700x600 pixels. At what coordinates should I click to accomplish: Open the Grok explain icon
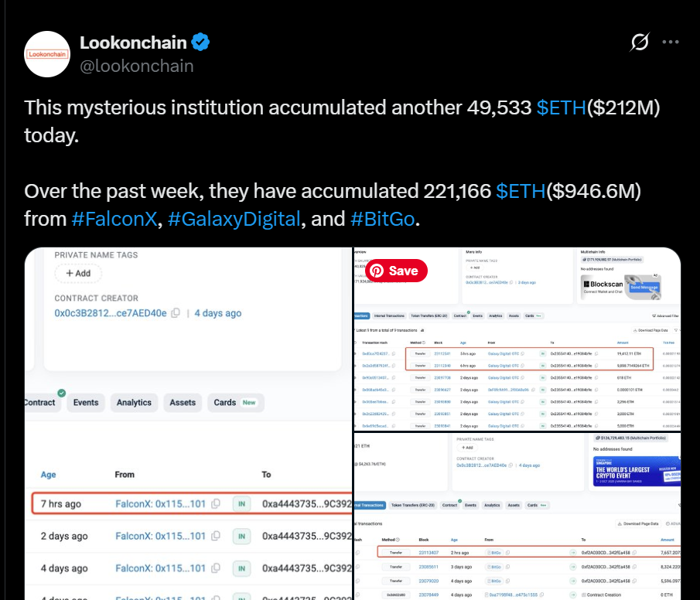click(x=640, y=42)
